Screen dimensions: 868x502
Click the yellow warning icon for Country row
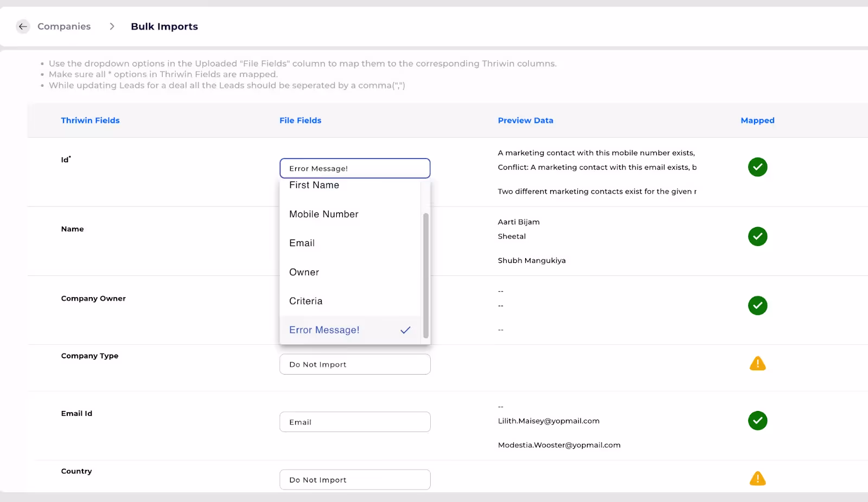[x=757, y=478]
